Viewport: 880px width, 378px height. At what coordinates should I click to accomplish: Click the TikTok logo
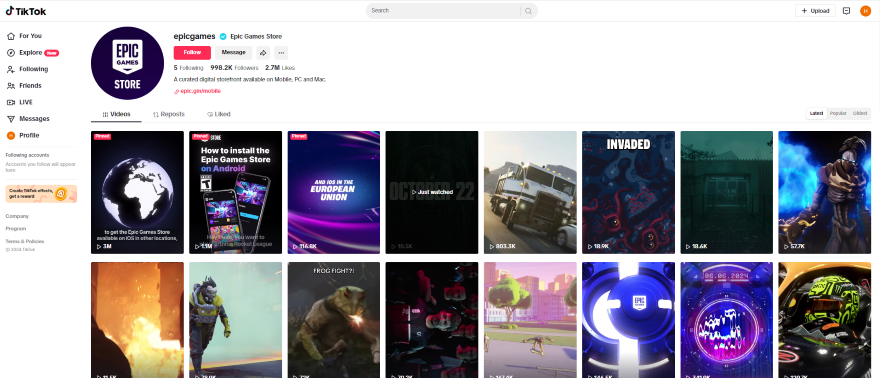[x=26, y=11]
